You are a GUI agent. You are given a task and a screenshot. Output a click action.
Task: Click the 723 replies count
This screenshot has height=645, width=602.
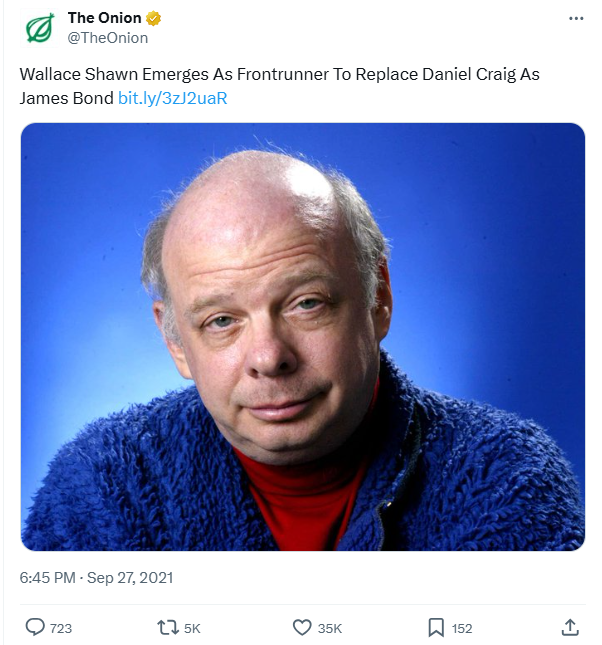tap(61, 628)
